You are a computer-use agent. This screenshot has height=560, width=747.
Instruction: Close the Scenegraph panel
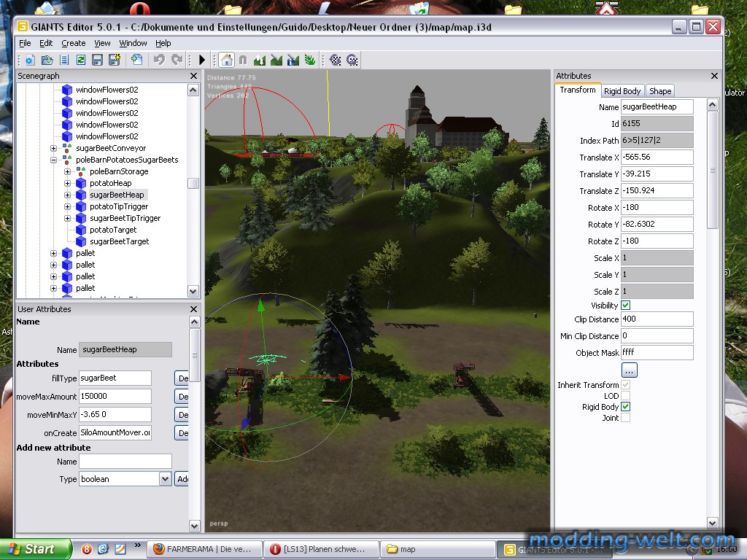193,76
